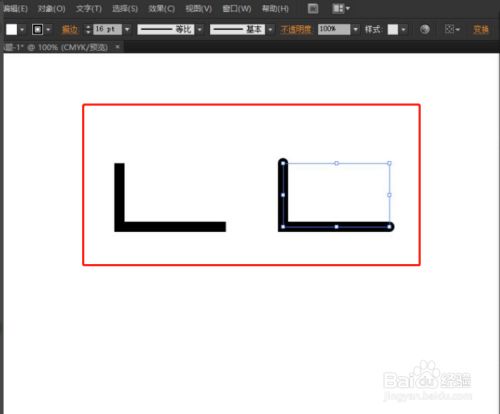Open the 效果(C) menu
Viewport: 500px width, 414px height.
click(162, 9)
